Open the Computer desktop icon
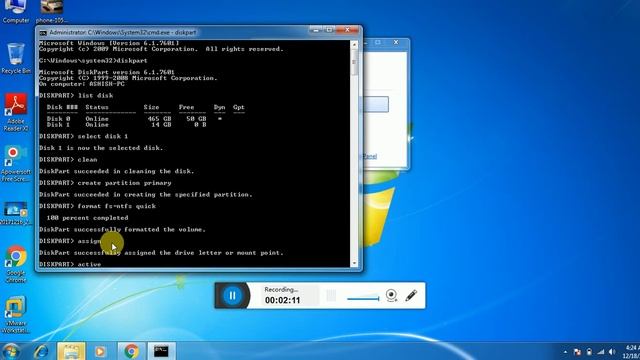The height and width of the screenshot is (360, 640). [16, 11]
